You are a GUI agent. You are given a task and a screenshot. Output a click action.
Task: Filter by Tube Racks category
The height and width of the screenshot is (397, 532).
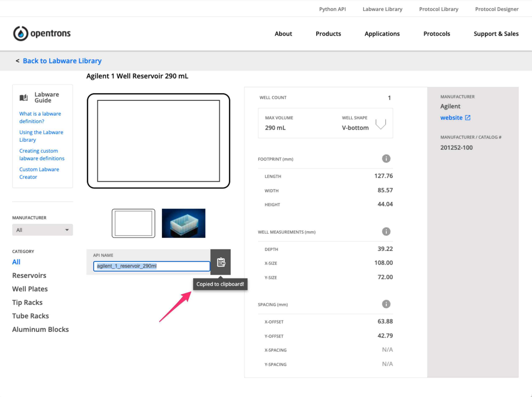[x=31, y=316]
